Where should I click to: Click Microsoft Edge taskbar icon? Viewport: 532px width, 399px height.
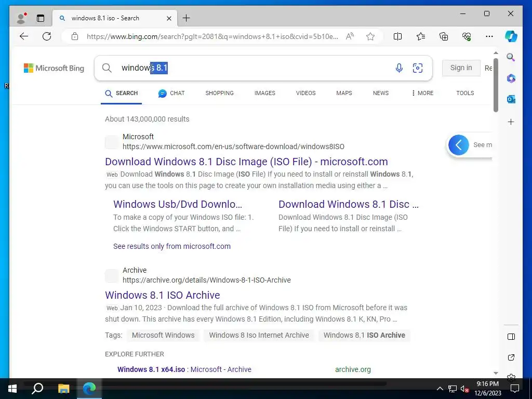coord(89,389)
